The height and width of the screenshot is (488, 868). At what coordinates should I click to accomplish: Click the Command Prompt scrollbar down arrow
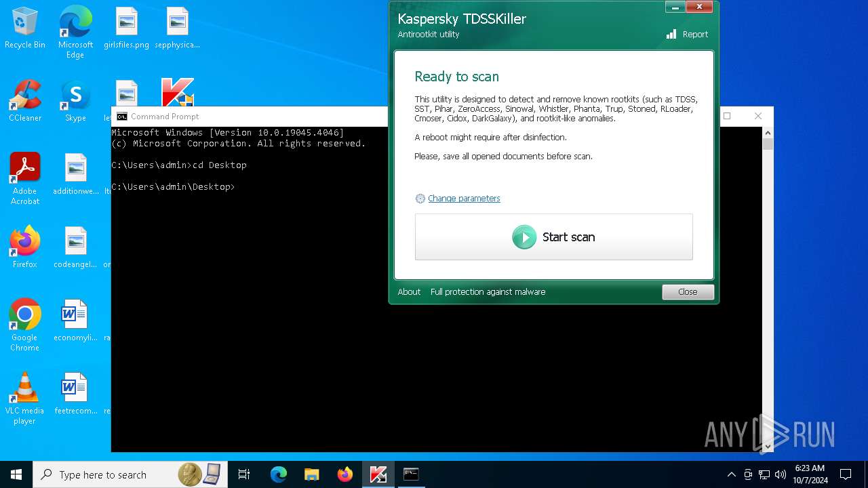(768, 447)
